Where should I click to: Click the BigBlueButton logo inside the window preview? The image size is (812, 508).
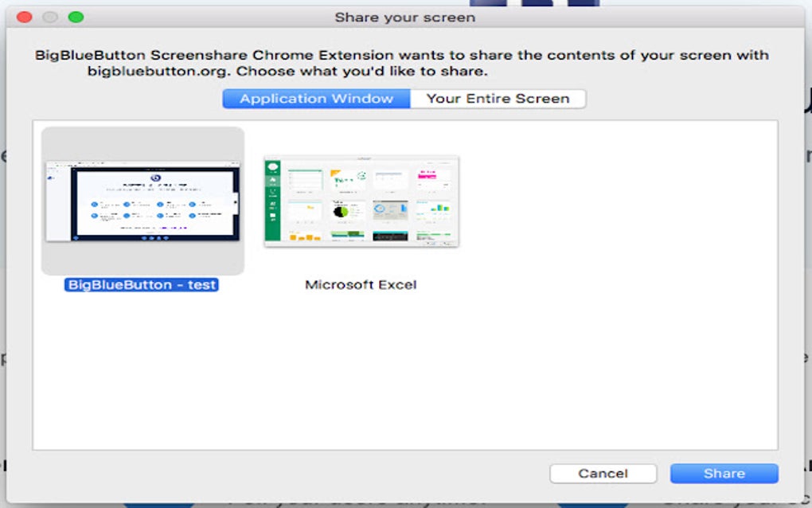(x=155, y=178)
